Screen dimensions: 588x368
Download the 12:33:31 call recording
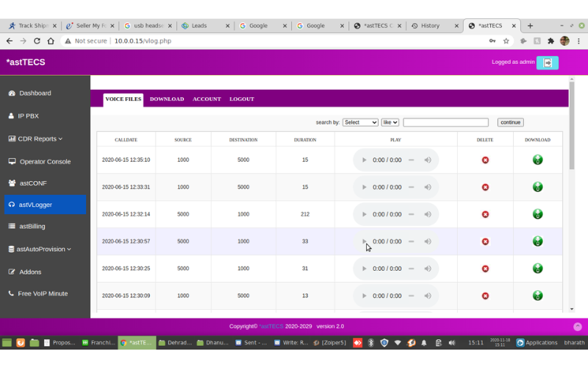click(537, 187)
